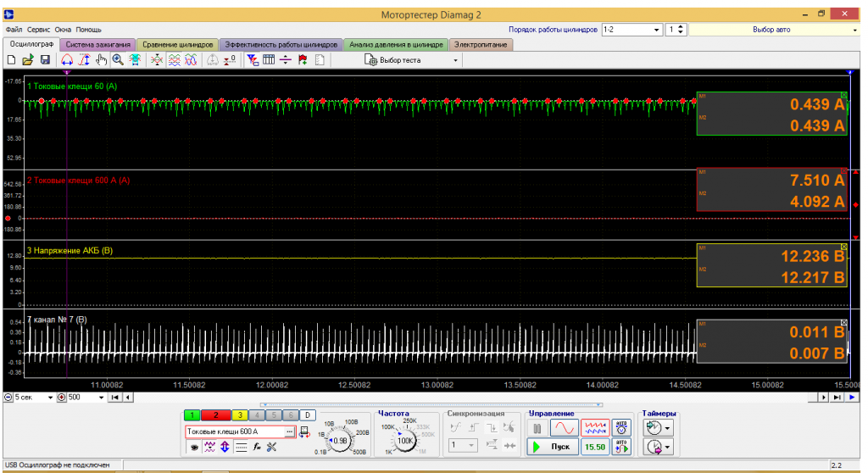
Task: Activate the hand pan tool
Action: point(101,60)
